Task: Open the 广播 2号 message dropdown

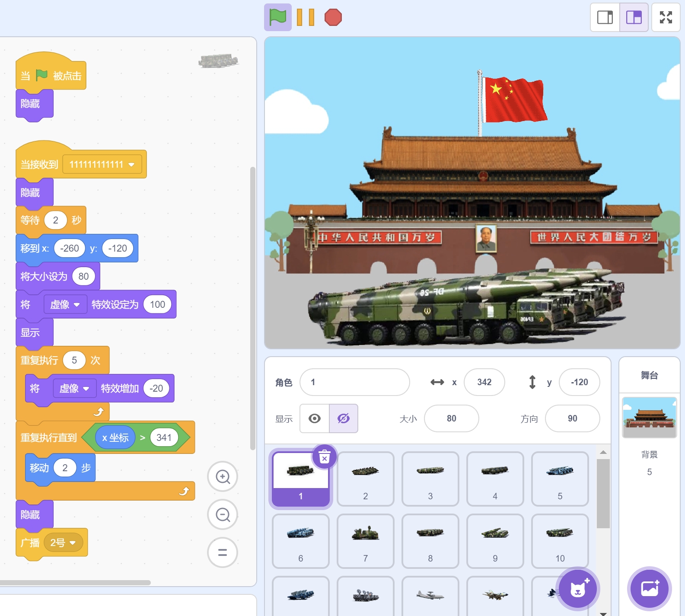Action: (73, 543)
